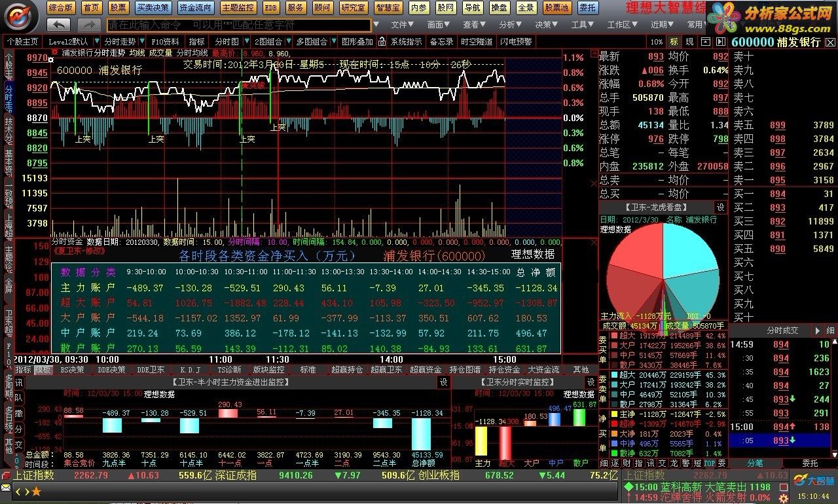
Task: Click the TOP tab in the bottom letter row
Action: point(710,463)
